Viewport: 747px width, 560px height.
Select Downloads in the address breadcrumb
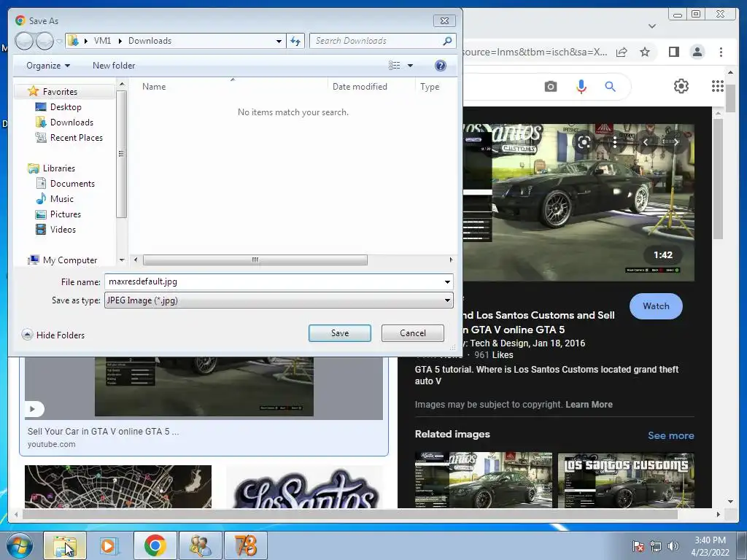pos(150,41)
